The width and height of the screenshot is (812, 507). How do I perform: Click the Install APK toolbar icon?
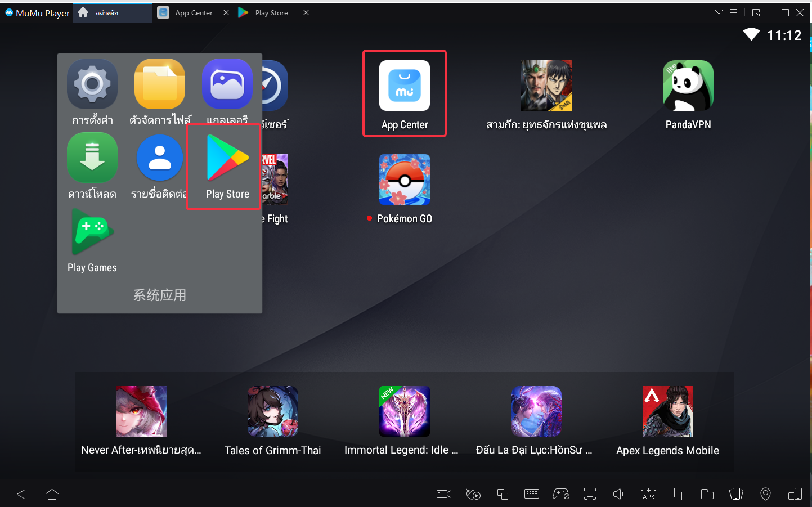(648, 494)
